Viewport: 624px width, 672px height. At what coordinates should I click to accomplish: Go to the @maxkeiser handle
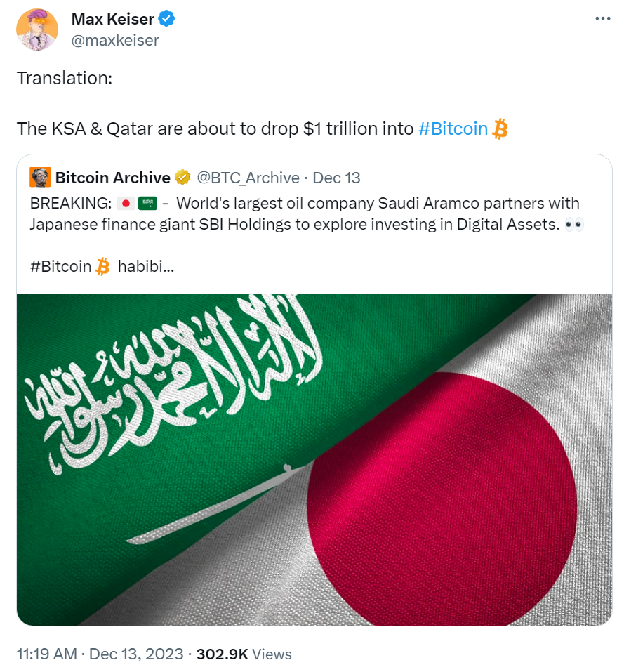[x=115, y=40]
